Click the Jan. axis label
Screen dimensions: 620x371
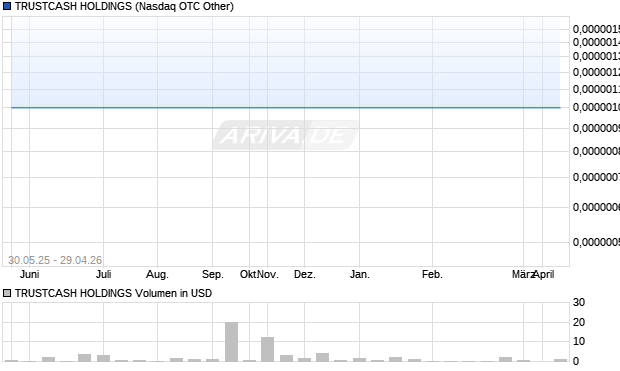pyautogui.click(x=360, y=274)
